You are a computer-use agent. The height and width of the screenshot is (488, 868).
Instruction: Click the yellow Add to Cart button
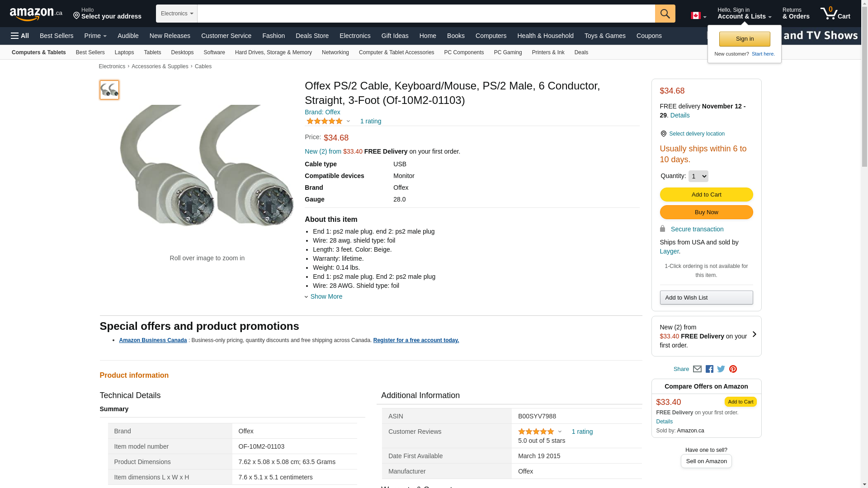tap(706, 195)
